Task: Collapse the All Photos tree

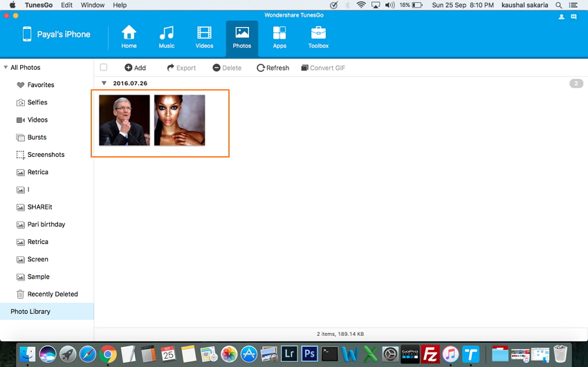Action: [x=6, y=68]
